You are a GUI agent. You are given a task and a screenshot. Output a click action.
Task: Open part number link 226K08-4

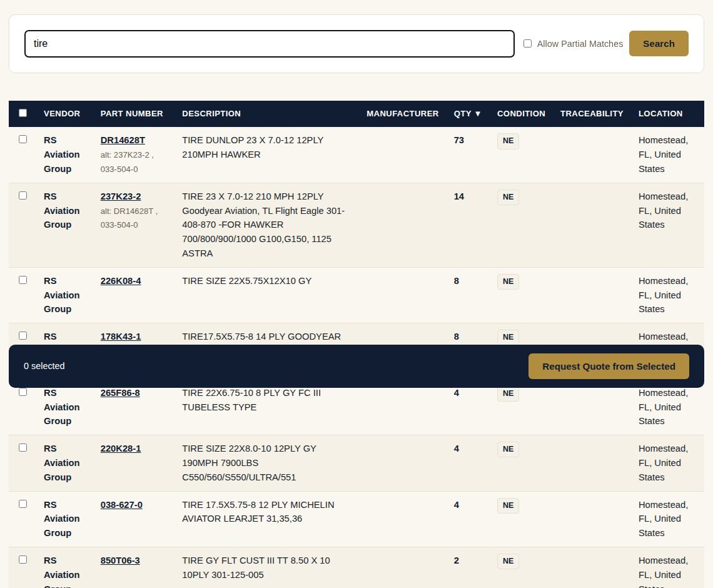pyautogui.click(x=121, y=281)
